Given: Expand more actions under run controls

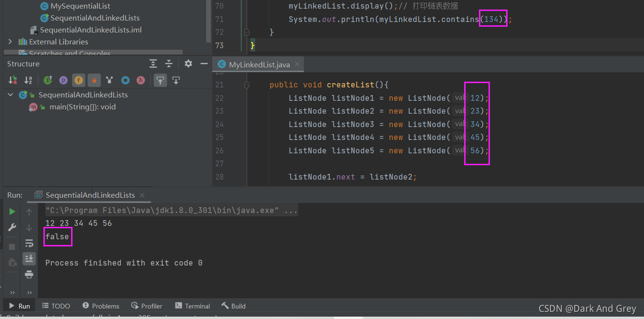Looking at the screenshot, I should point(12,292).
